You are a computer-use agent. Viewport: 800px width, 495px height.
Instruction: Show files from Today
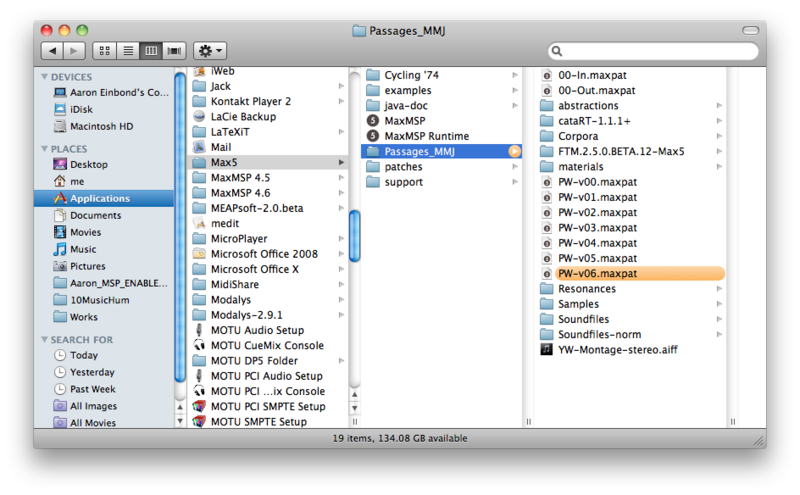pos(76,355)
